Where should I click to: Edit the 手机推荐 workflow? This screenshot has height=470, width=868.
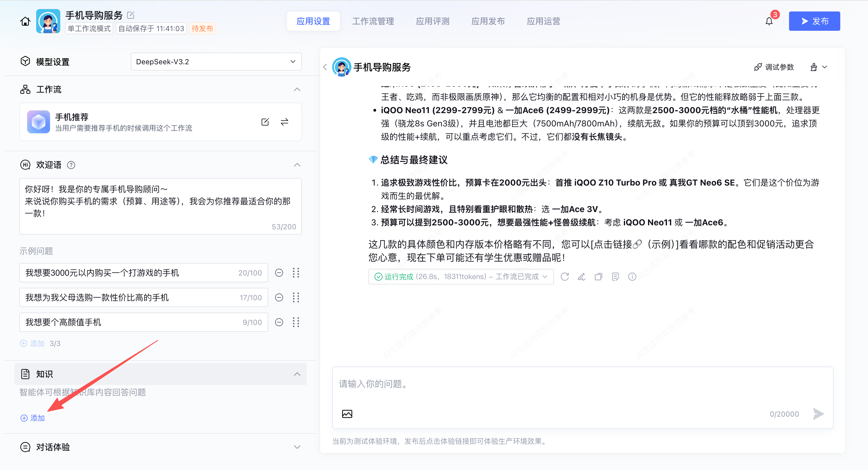(265, 122)
